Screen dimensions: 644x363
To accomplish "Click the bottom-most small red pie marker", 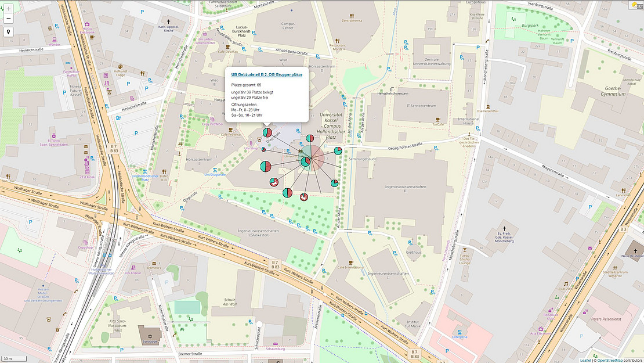I will 303,197.
